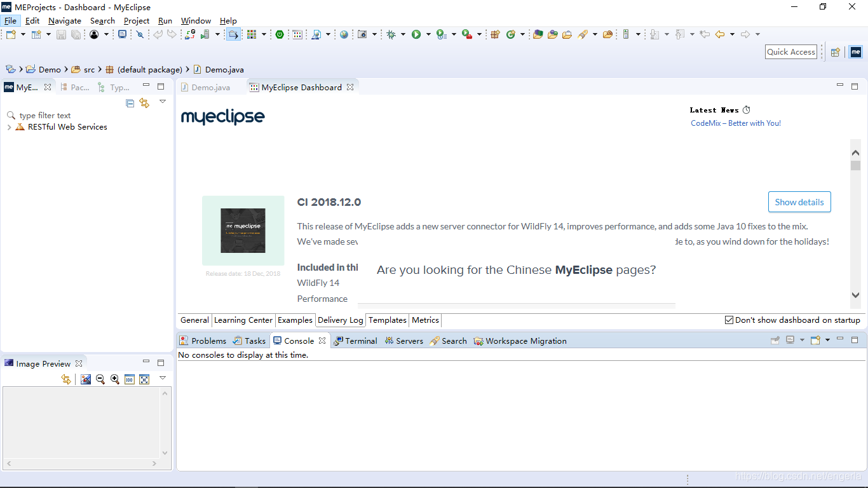Open the Workspace Migration tab

pos(520,341)
